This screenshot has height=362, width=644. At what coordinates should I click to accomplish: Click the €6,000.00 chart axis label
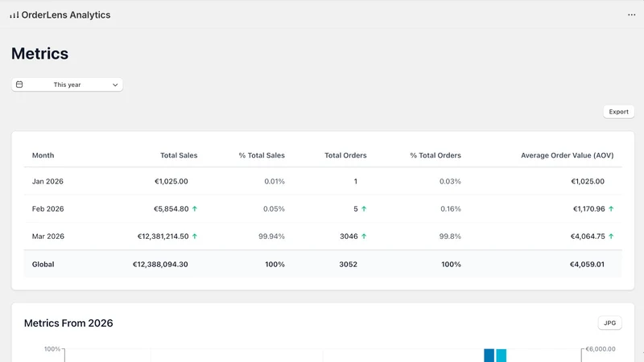pyautogui.click(x=600, y=349)
